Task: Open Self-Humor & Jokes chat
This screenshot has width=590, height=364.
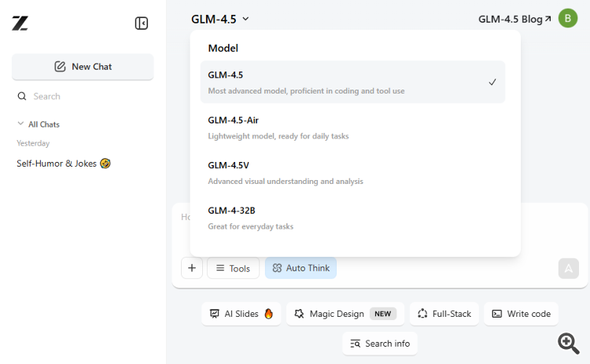Action: 63,164
